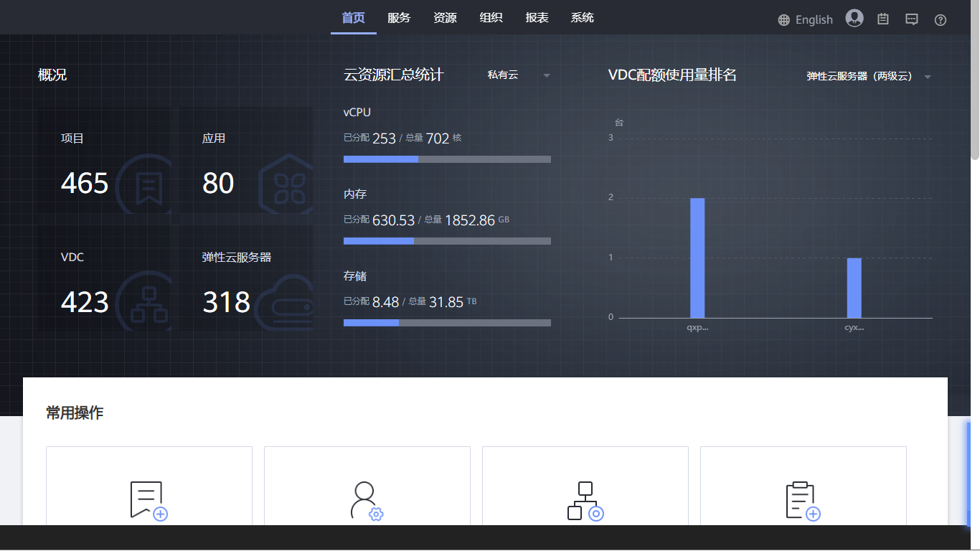Viewport: 980px width, 551px height.
Task: Open the 弹性云服务器（两级云） dropdown
Action: pos(868,76)
